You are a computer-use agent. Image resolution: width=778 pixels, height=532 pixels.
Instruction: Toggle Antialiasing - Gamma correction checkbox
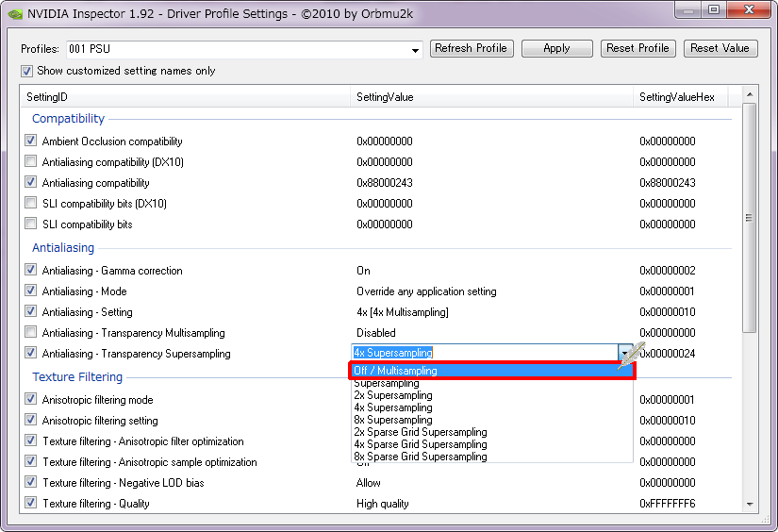click(x=31, y=270)
